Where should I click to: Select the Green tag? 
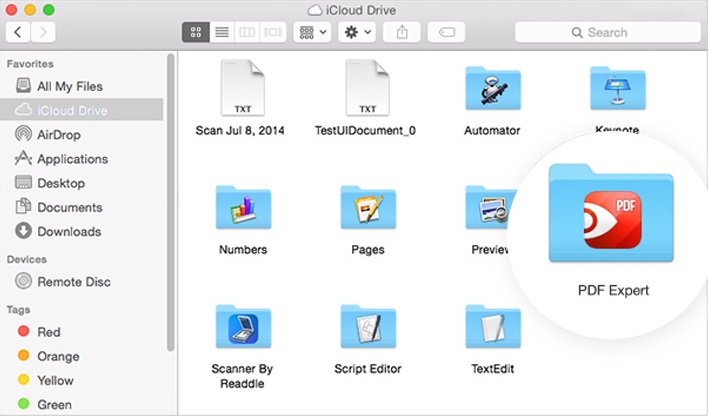(81, 404)
